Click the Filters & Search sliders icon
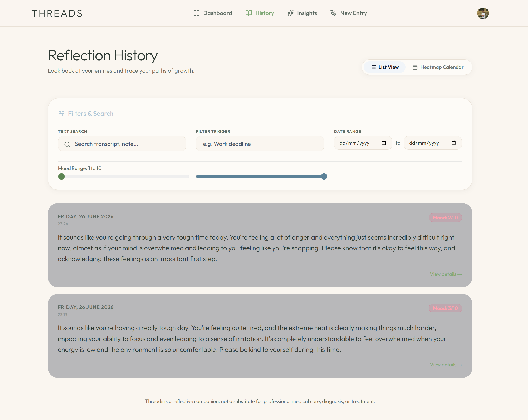 pyautogui.click(x=61, y=113)
